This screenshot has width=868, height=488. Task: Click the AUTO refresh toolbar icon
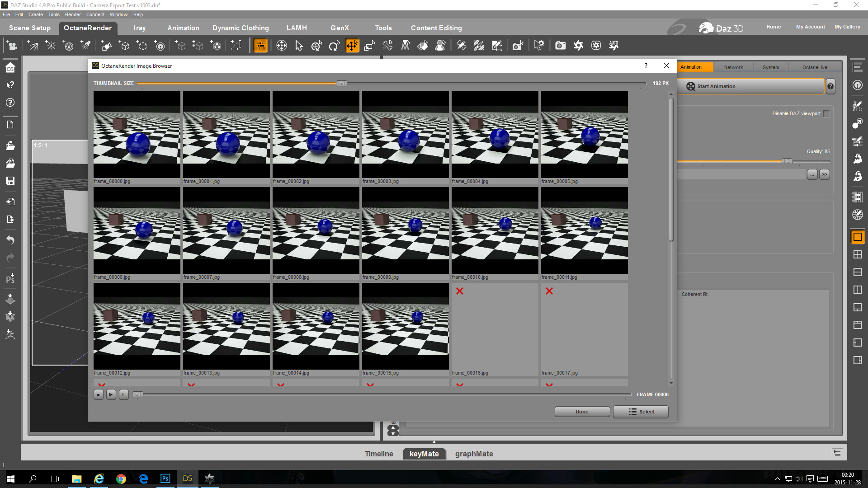coord(613,46)
